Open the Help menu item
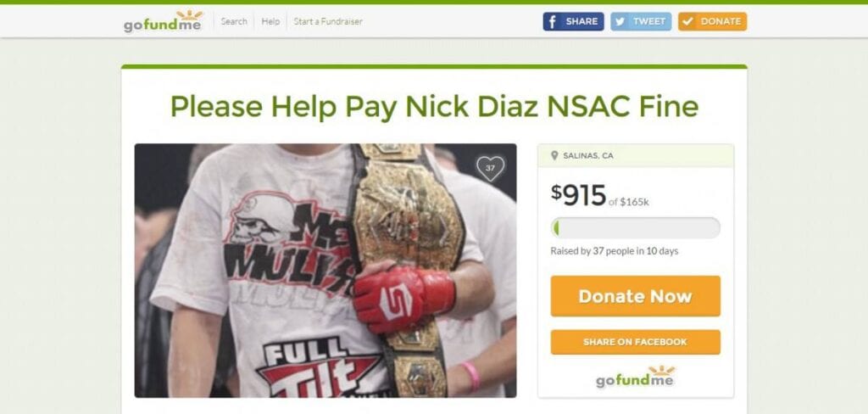This screenshot has width=868, height=414. click(270, 21)
